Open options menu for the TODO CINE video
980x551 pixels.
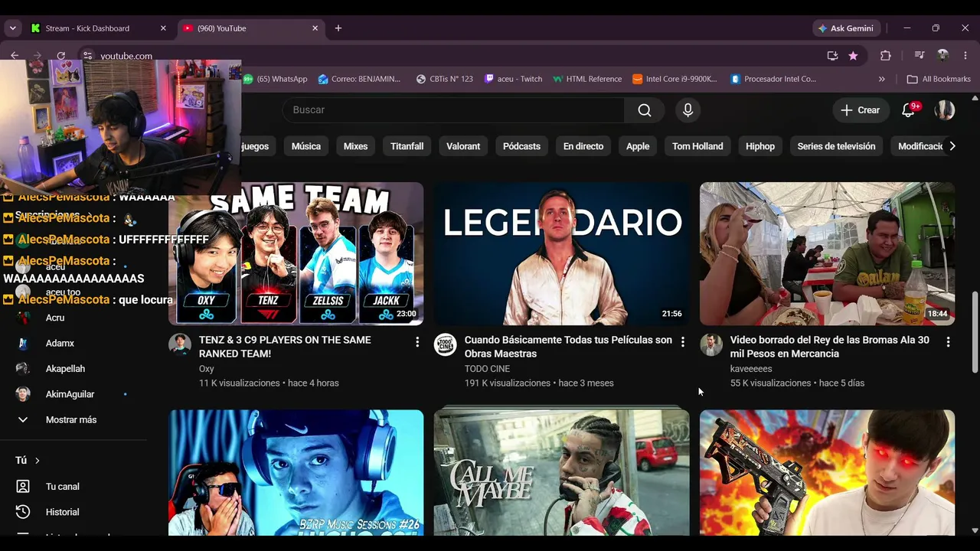pos(683,342)
